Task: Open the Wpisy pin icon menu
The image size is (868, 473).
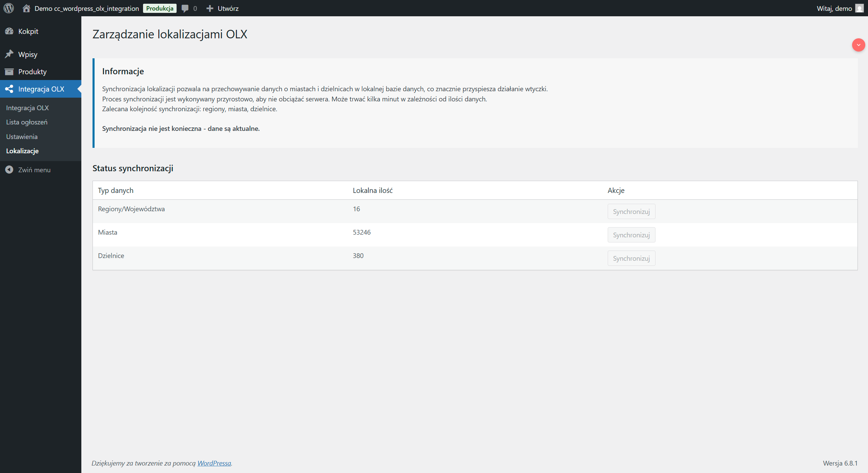Action: [x=9, y=54]
